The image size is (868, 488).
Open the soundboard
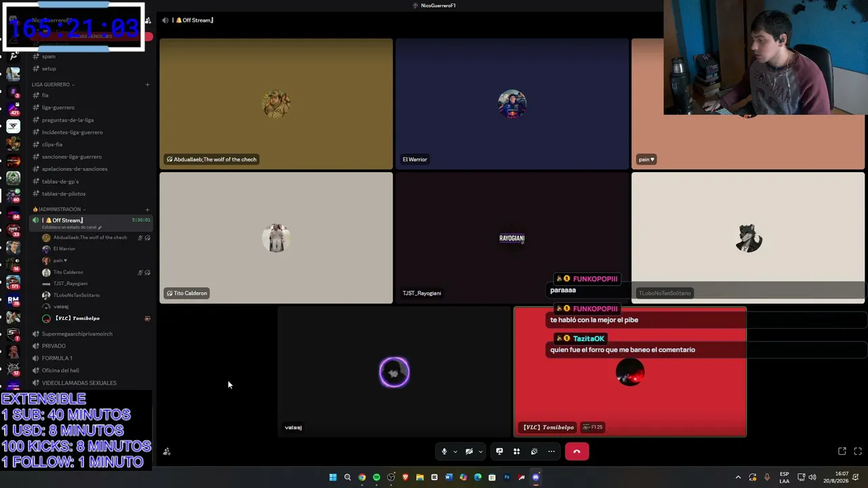pos(534,451)
